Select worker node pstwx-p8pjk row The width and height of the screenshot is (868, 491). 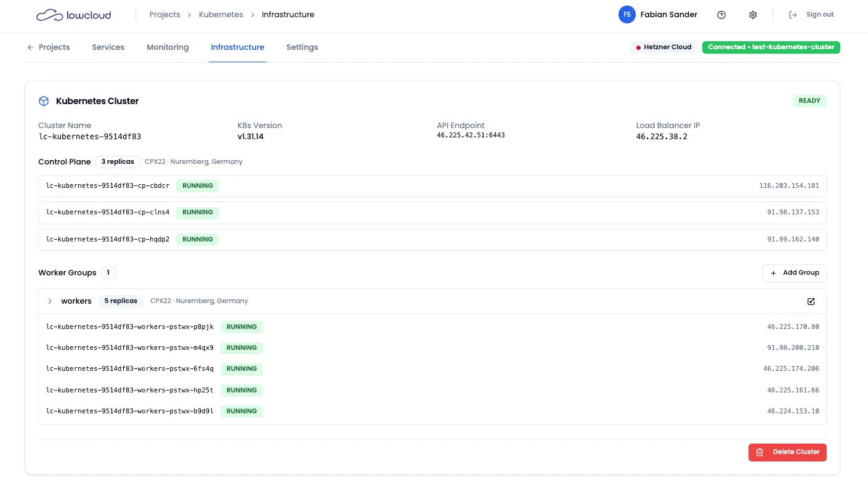click(431, 327)
